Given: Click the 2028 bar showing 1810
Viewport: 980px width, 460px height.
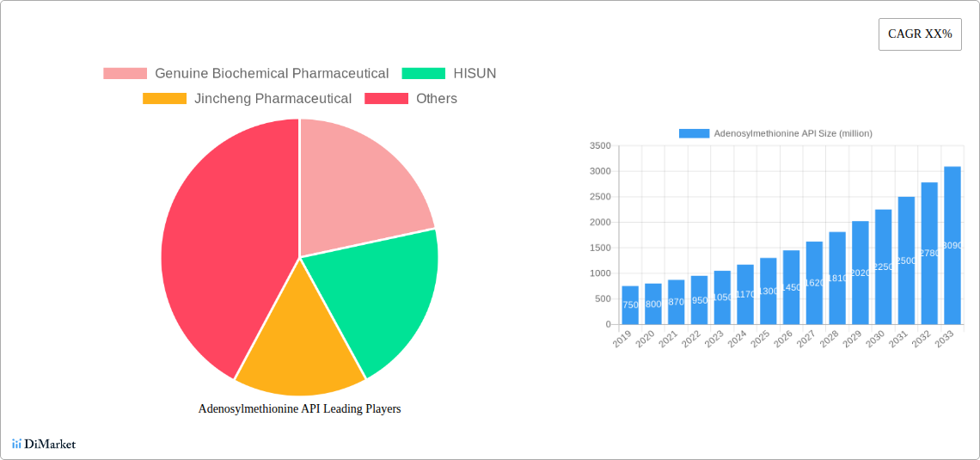Looking at the screenshot, I should [837, 278].
